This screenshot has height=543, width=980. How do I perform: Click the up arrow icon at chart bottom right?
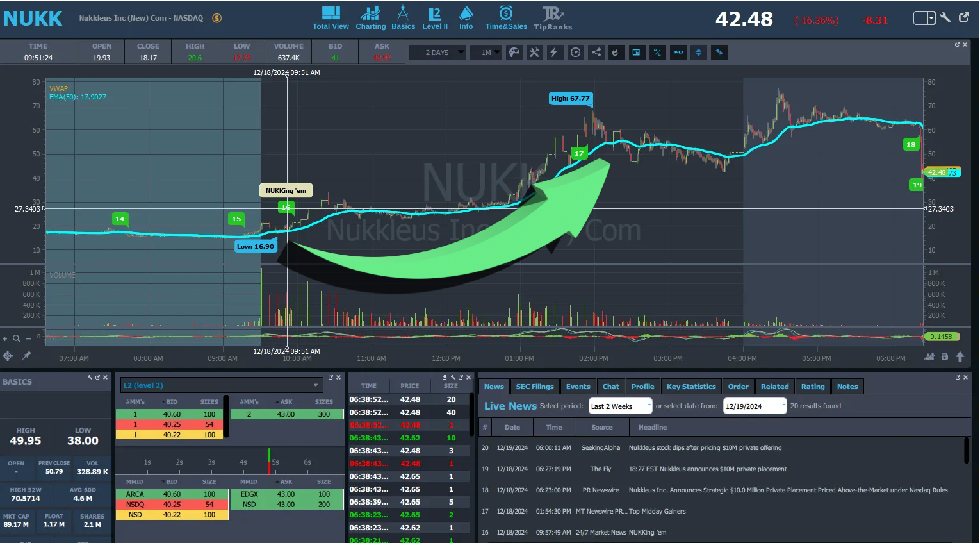click(960, 356)
